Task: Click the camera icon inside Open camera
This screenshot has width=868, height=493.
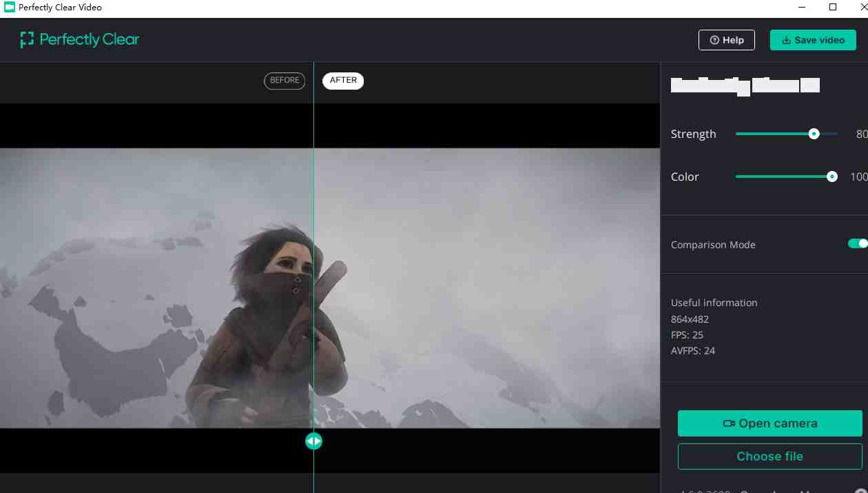Action: 729,423
